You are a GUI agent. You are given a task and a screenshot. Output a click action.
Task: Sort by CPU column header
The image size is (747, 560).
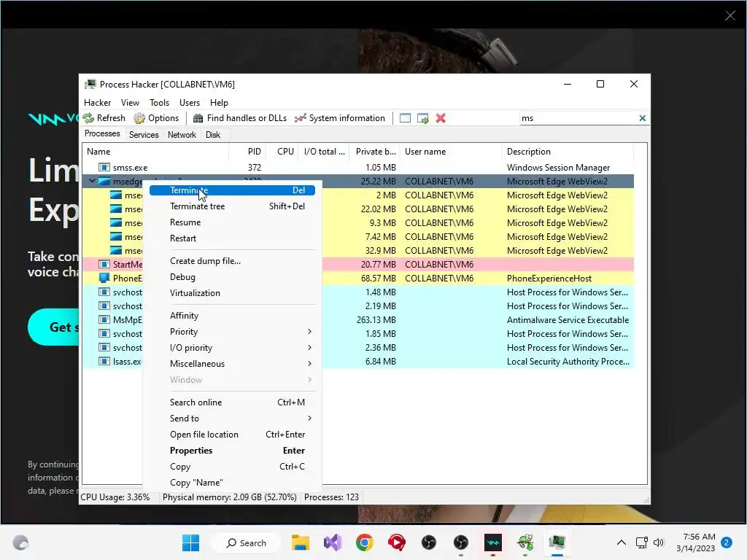click(x=282, y=152)
